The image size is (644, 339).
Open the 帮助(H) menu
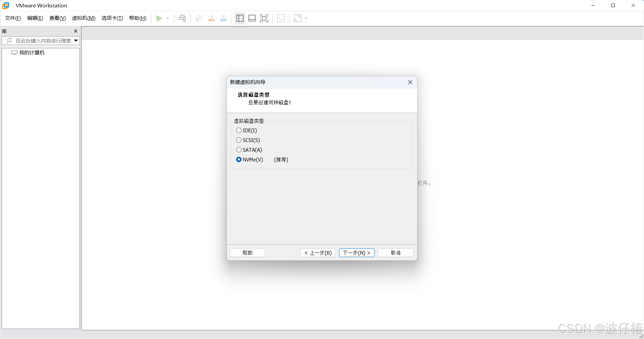click(138, 18)
